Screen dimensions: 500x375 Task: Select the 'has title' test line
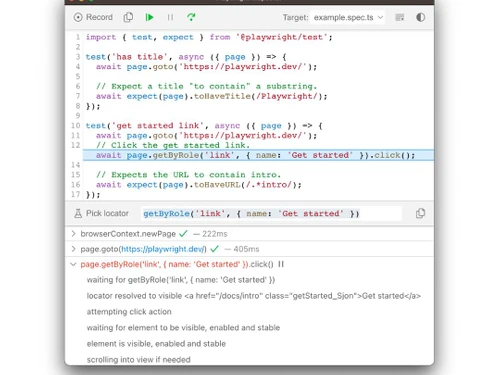point(186,57)
